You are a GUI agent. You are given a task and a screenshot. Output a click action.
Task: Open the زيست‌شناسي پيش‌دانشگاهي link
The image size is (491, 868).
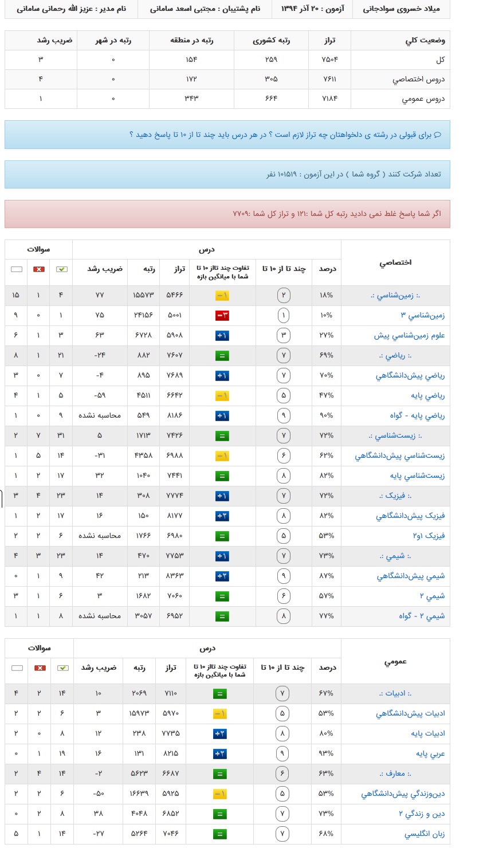click(400, 455)
